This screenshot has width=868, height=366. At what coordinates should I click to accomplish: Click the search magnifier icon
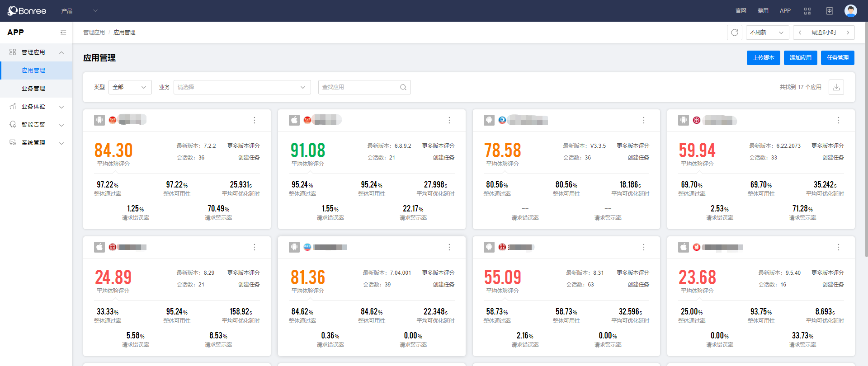(x=403, y=87)
